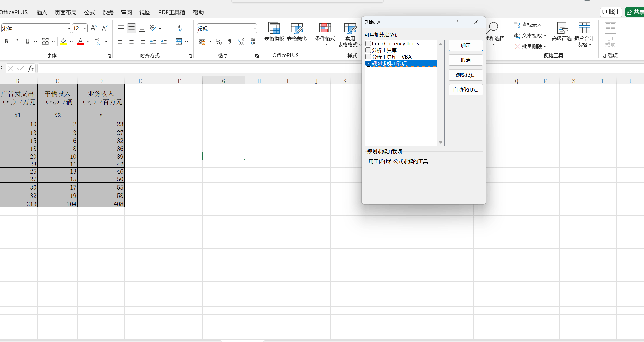Expand the number format 常规 dropdown
The image size is (644, 342).
[254, 28]
